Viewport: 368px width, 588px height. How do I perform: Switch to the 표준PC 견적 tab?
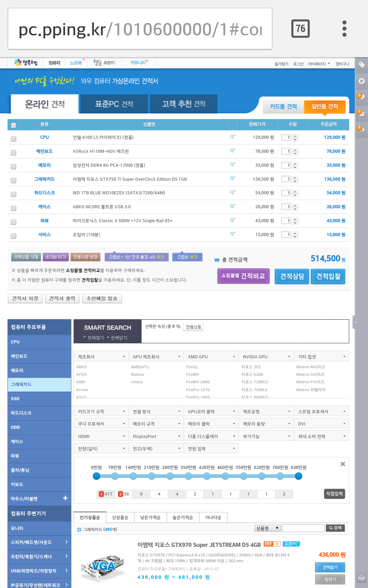coord(114,104)
